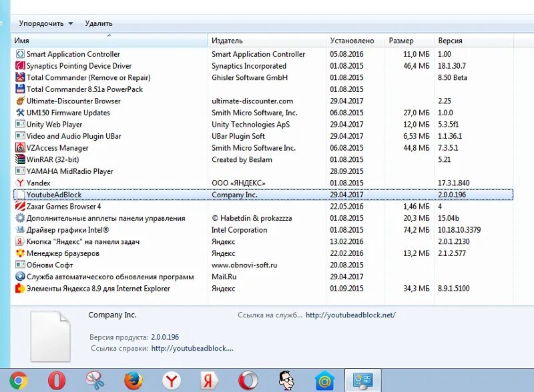Click the Video and Audio Plugin UBar icon
This screenshot has width=534, height=392.
click(20, 136)
